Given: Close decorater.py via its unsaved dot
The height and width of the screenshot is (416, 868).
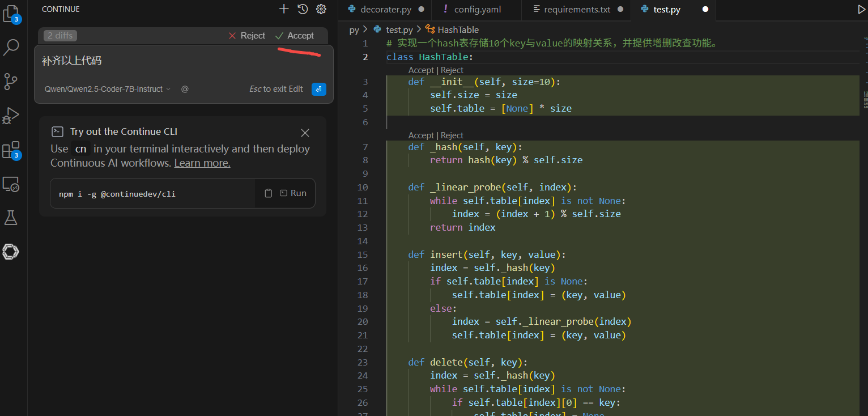Looking at the screenshot, I should [x=421, y=10].
